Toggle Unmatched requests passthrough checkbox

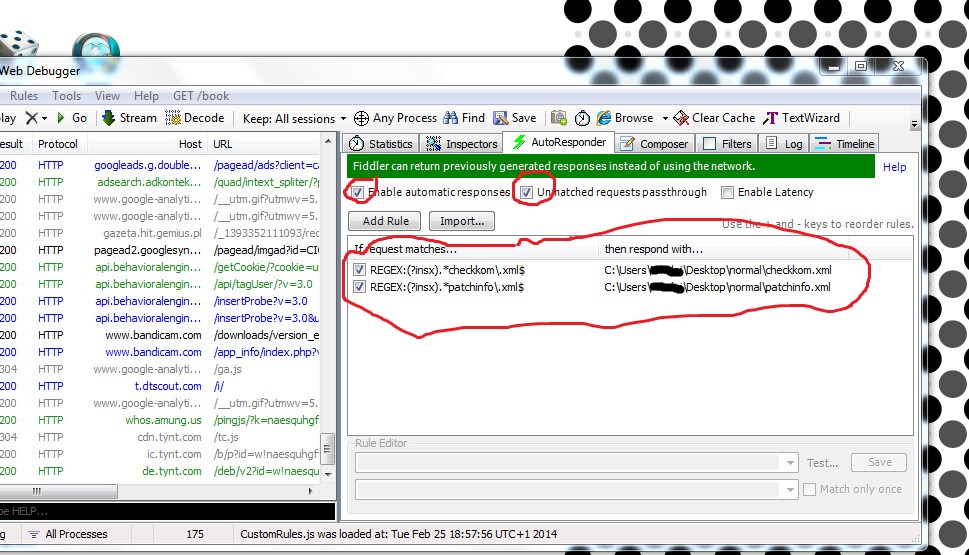pos(526,192)
